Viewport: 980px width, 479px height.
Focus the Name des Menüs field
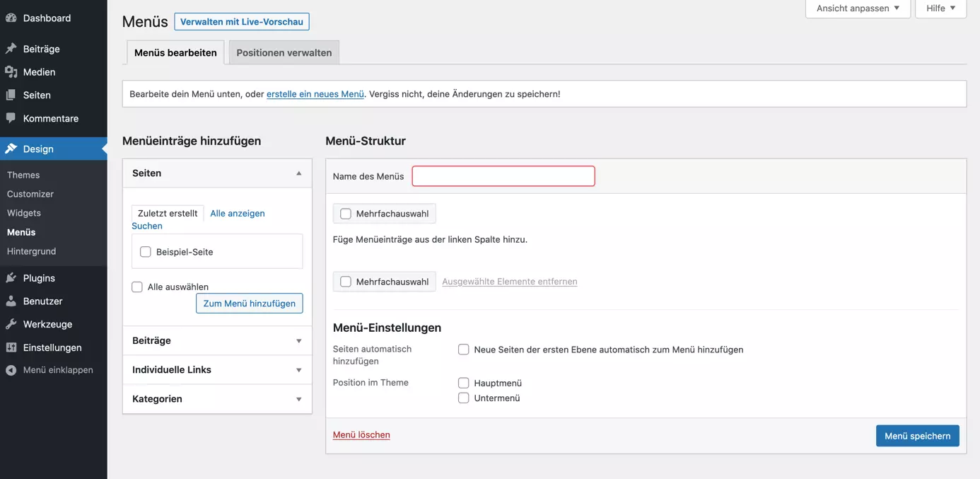(503, 176)
